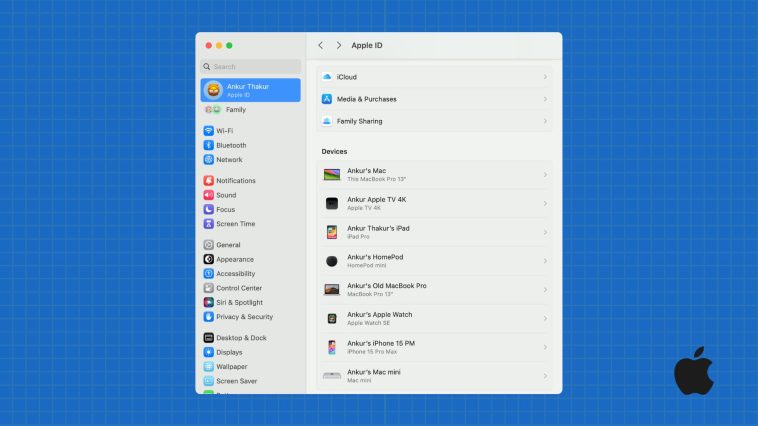Click the Family Sharing icon
The width and height of the screenshot is (758, 426).
point(327,121)
